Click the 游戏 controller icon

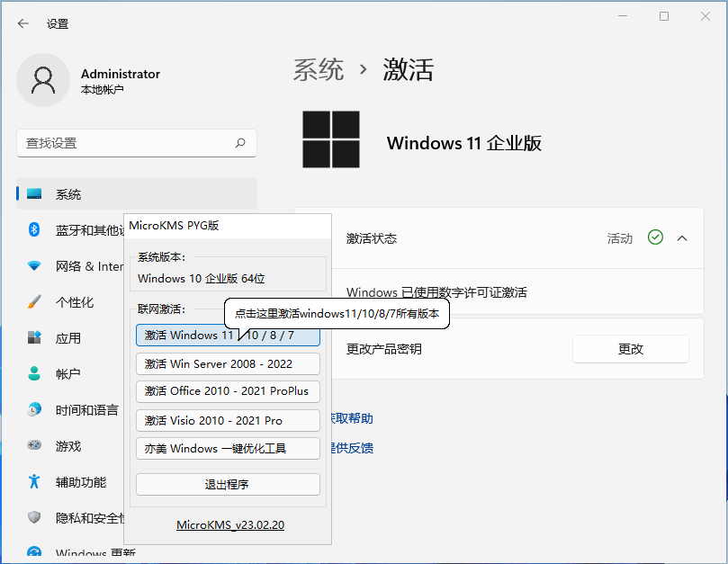click(x=34, y=445)
